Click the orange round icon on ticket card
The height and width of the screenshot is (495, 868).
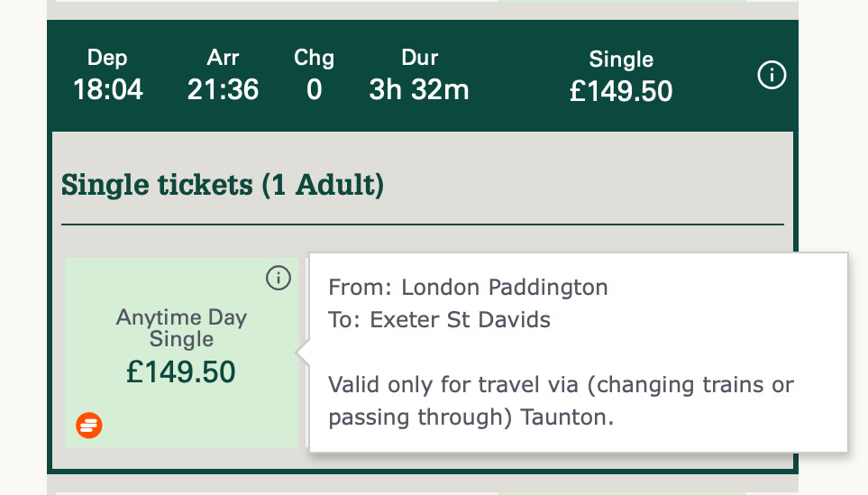point(89,424)
